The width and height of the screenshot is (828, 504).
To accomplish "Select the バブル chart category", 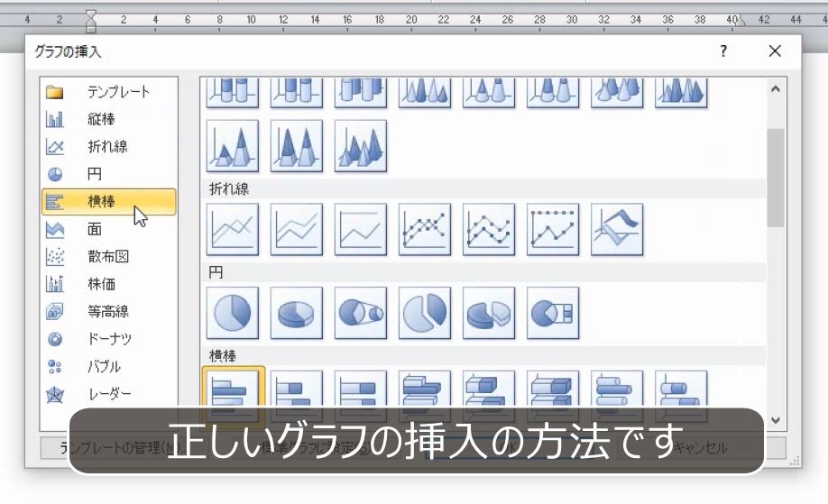I will [x=108, y=366].
